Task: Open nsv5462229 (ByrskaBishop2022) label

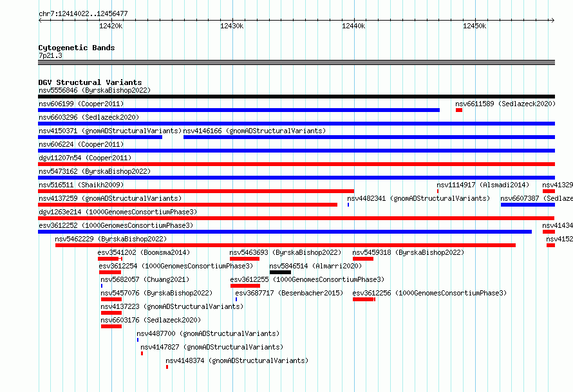Action: [x=111, y=239]
